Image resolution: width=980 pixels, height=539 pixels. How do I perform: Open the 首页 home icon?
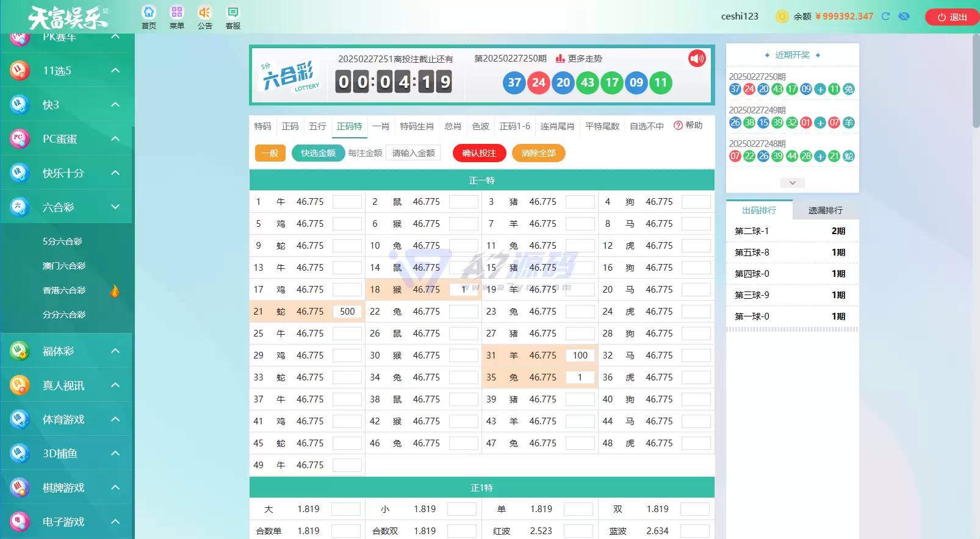pos(149,12)
